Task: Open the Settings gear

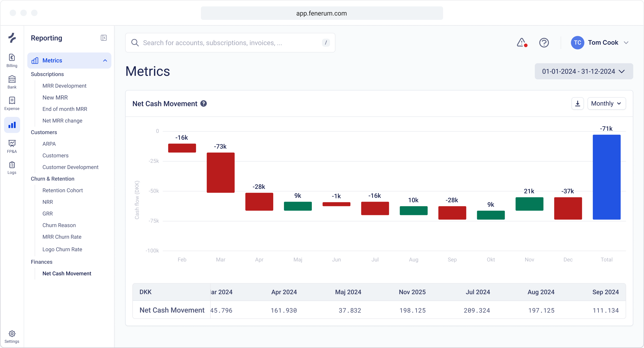Action: (12, 334)
